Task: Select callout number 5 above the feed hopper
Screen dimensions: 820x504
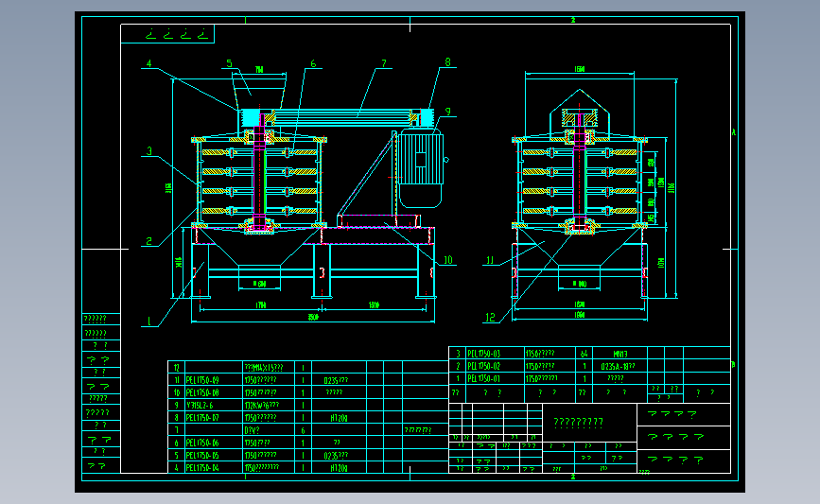Action: (x=229, y=63)
